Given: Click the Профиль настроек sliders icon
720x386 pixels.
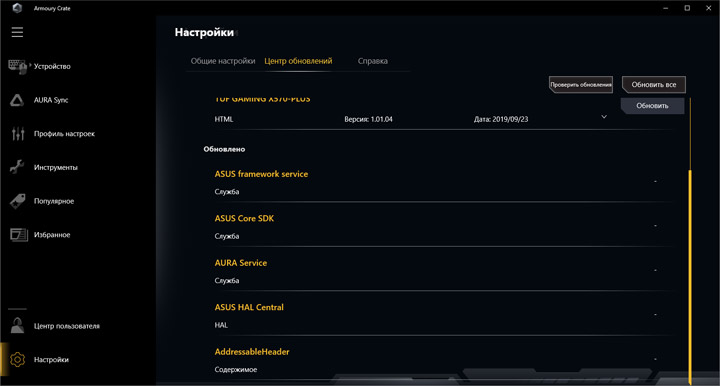Looking at the screenshot, I should click(x=18, y=134).
